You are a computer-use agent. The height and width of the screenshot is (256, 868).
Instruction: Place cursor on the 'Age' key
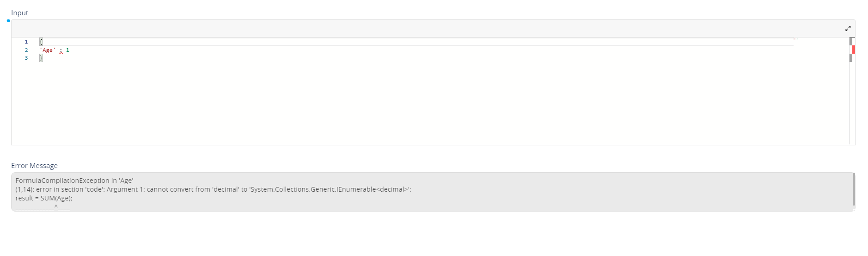[x=48, y=50]
